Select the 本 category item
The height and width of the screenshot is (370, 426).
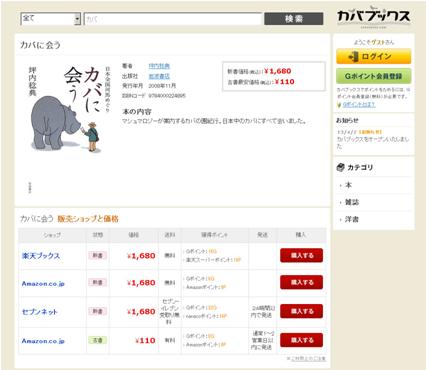pos(348,185)
